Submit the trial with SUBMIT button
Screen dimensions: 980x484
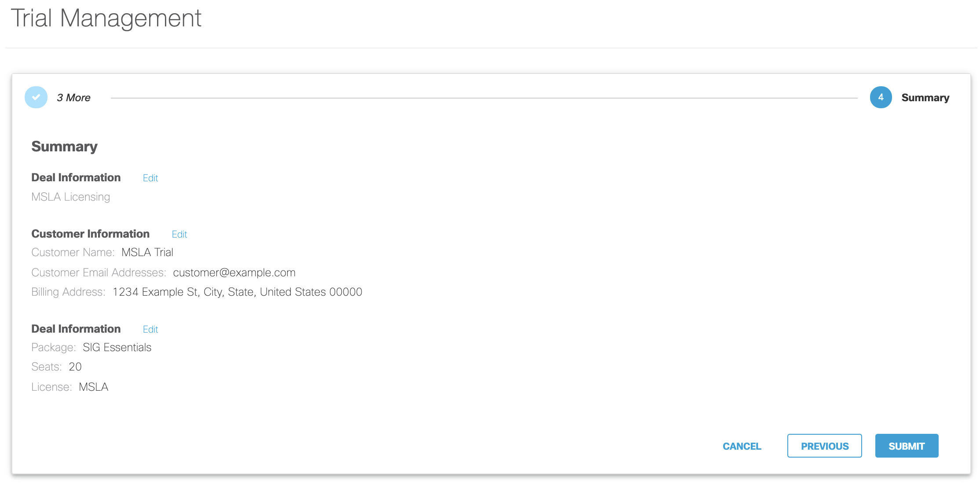point(907,446)
